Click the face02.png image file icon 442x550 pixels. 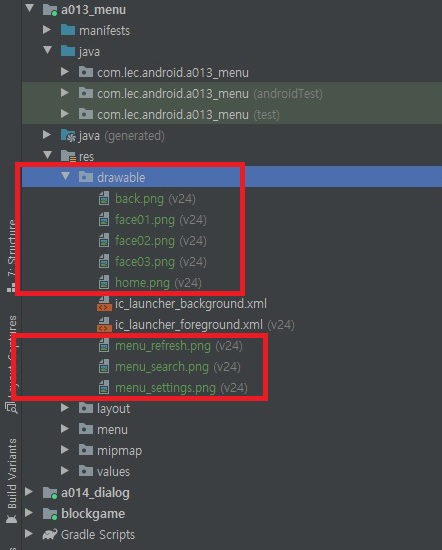[x=104, y=240]
